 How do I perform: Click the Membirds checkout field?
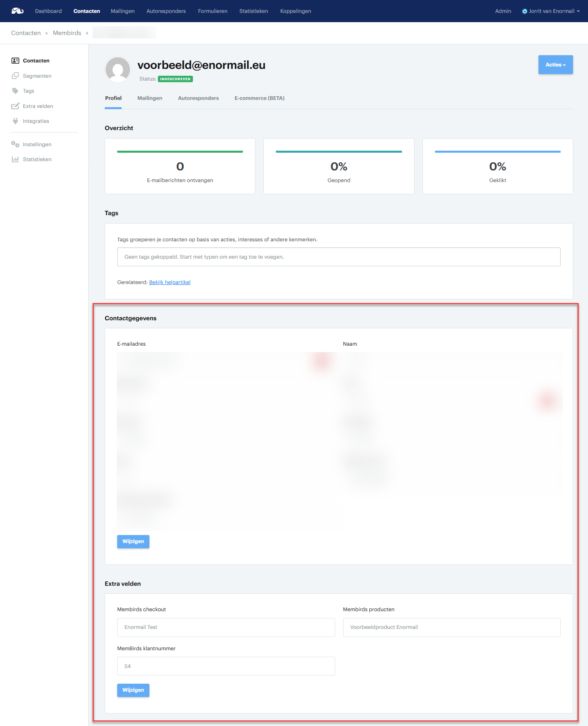226,627
